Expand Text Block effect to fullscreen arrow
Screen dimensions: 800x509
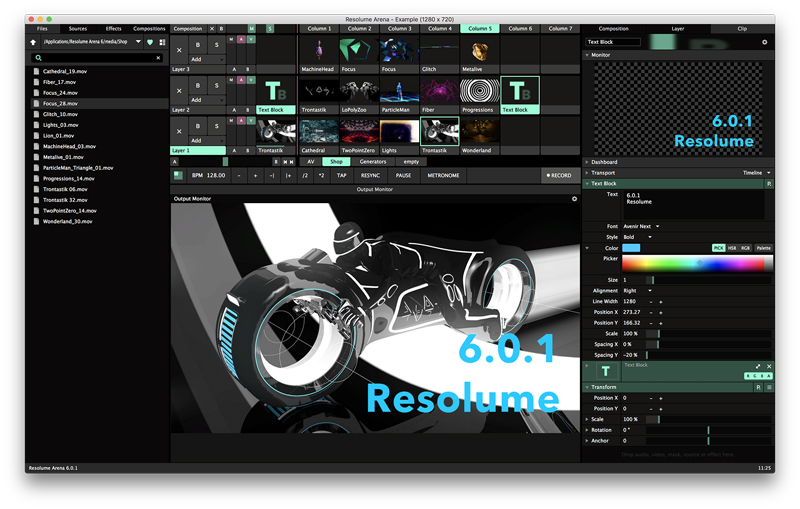pos(758,366)
